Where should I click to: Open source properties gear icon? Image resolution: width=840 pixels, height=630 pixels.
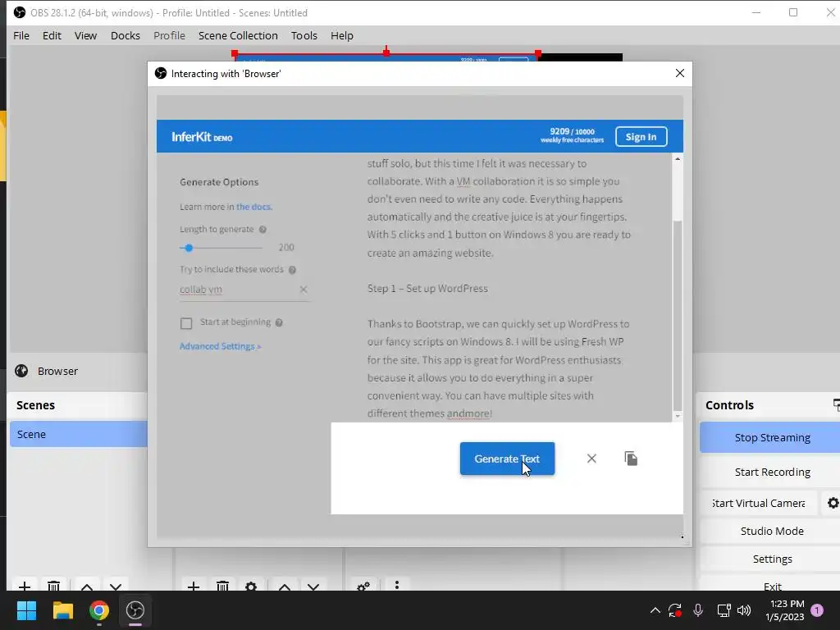[251, 586]
